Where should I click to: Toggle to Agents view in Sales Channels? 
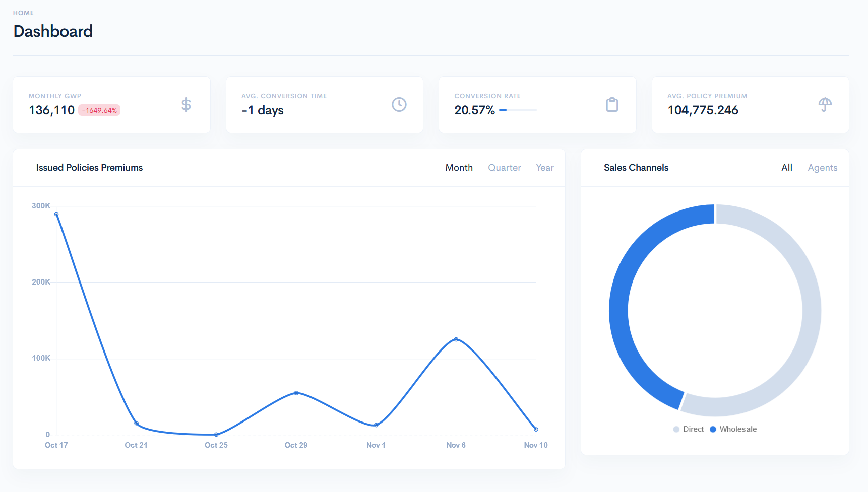point(823,168)
